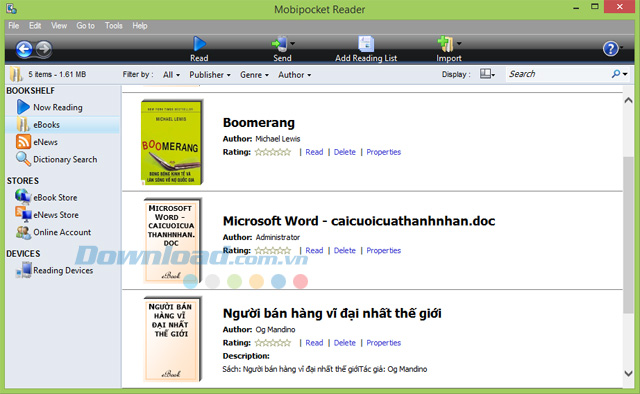Click the Boomerang book title
The height and width of the screenshot is (394, 640).
click(x=259, y=122)
